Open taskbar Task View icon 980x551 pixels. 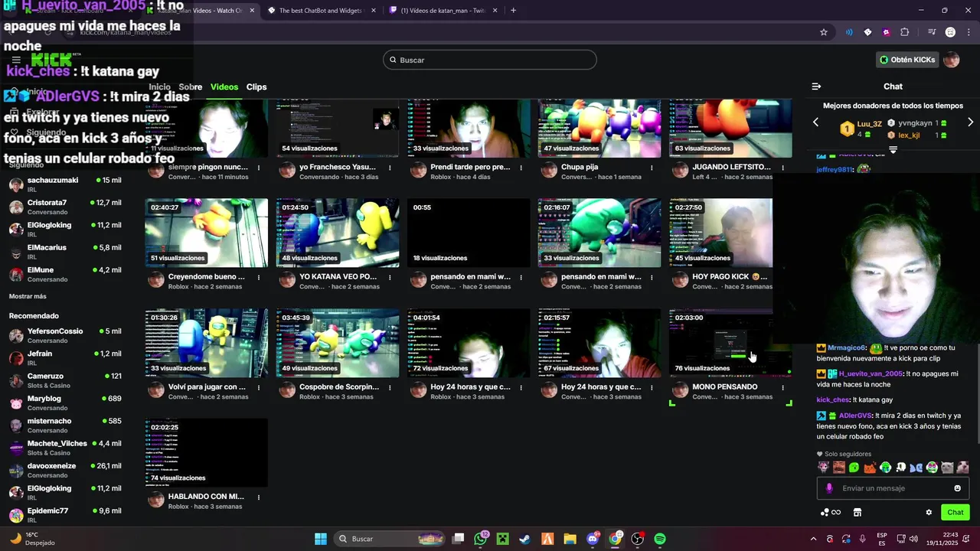[458, 539]
